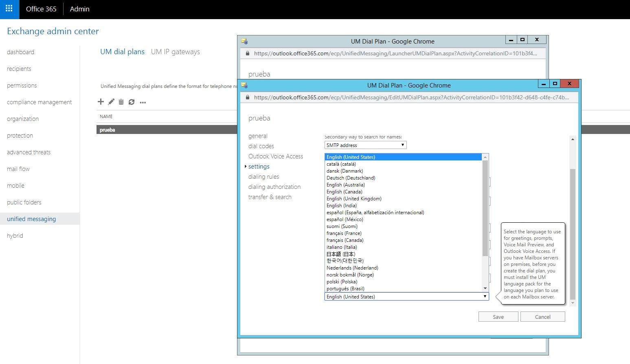Image resolution: width=630 pixels, height=364 pixels.
Task: Choose suomi (Suomi) language
Action: [x=403, y=226]
